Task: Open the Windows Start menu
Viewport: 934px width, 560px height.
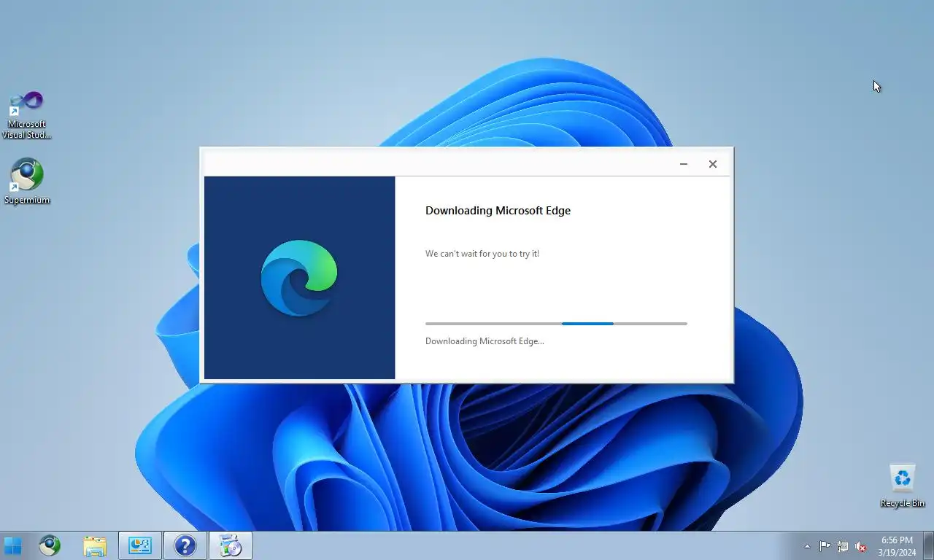Action: [12, 545]
